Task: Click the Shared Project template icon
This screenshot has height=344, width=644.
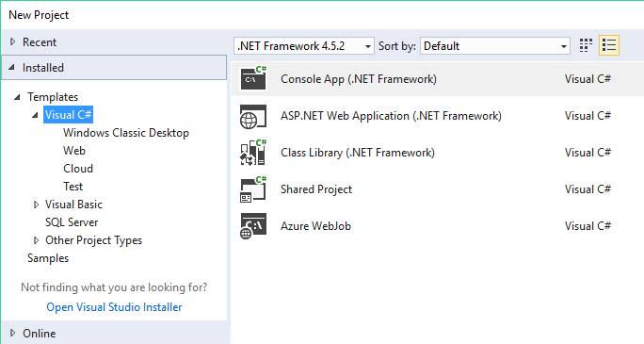Action: point(253,189)
